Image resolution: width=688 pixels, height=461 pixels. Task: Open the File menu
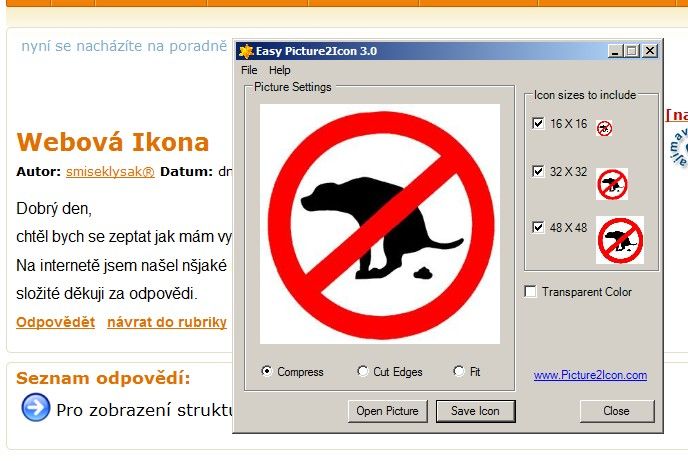point(249,70)
